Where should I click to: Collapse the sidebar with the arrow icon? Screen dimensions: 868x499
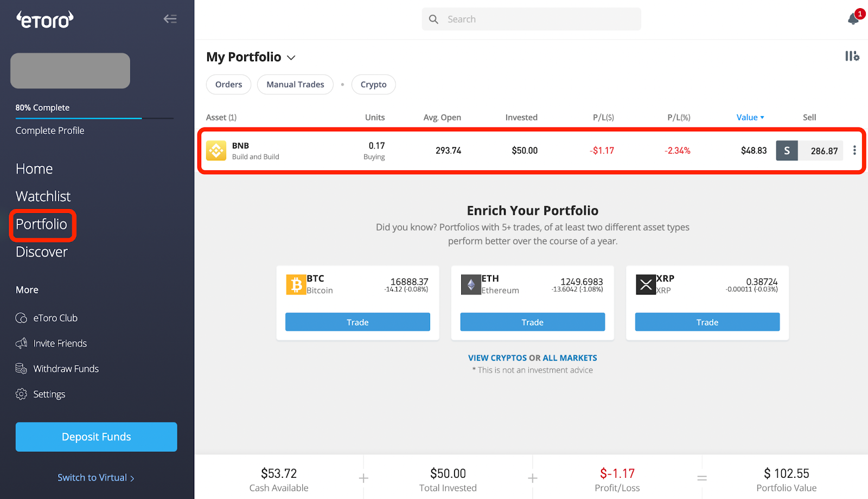click(x=170, y=19)
